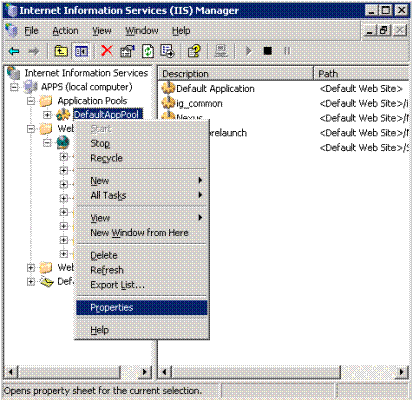
Task: Open the Help menu in menu bar
Action: point(181,31)
